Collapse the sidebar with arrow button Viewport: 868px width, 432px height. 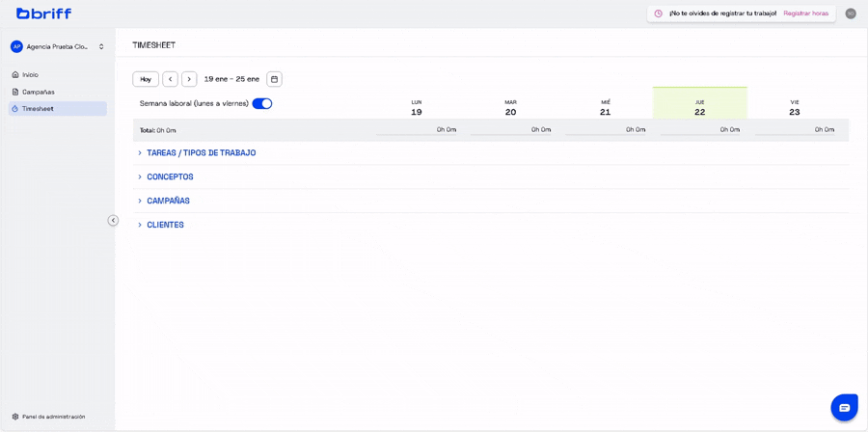(113, 220)
